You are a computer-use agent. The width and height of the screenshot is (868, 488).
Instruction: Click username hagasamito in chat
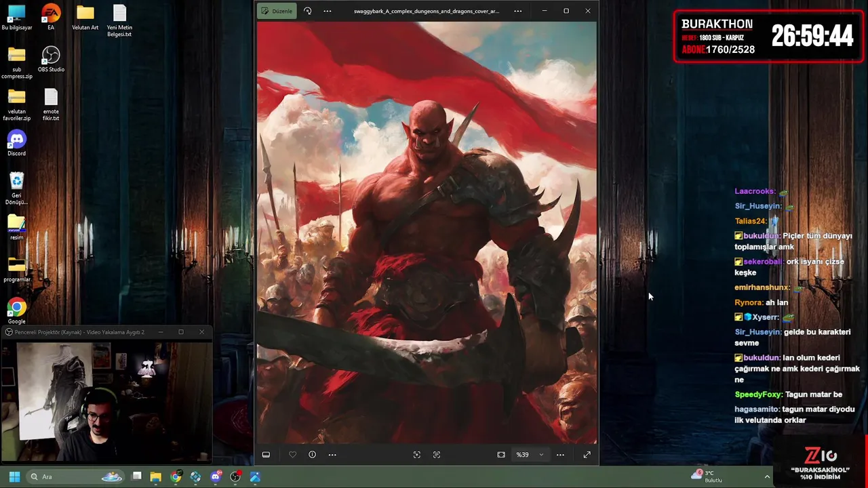(x=757, y=409)
